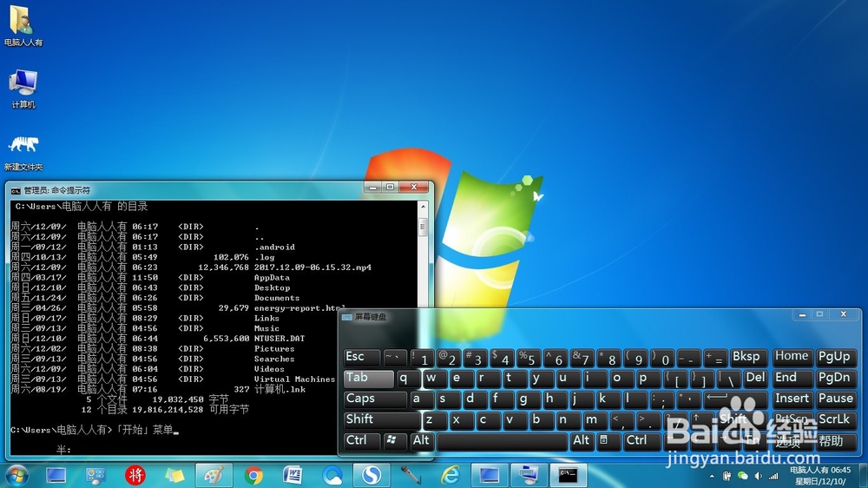Open Microsoft Word from the taskbar
The image size is (868, 488).
tap(293, 475)
